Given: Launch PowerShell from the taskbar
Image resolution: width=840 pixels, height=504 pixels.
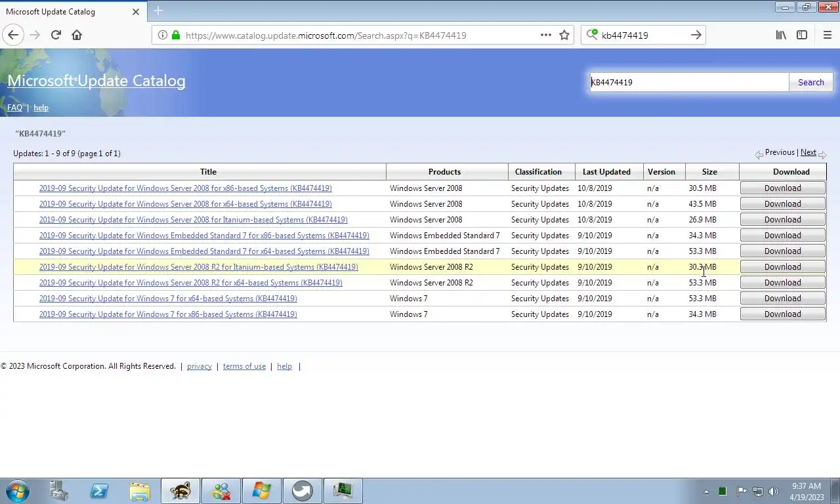Looking at the screenshot, I should pyautogui.click(x=99, y=491).
